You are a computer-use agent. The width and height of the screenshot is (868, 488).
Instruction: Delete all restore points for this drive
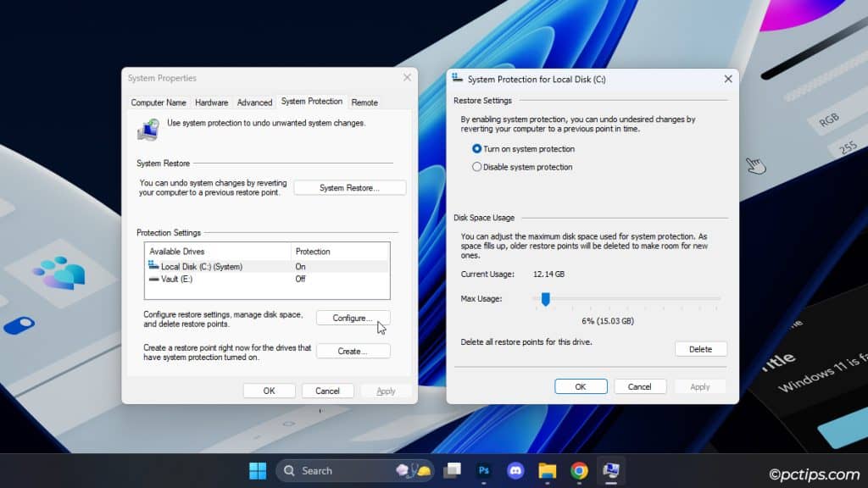(x=701, y=348)
